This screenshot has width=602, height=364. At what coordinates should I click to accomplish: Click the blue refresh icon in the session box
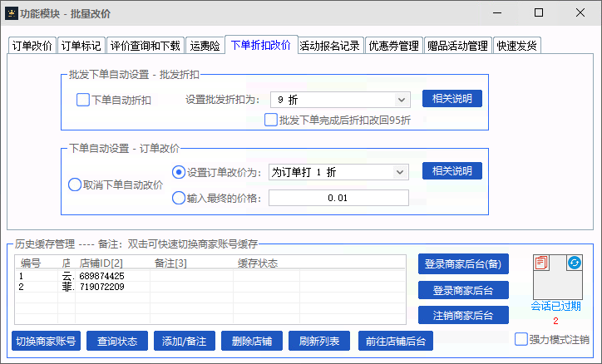574,263
